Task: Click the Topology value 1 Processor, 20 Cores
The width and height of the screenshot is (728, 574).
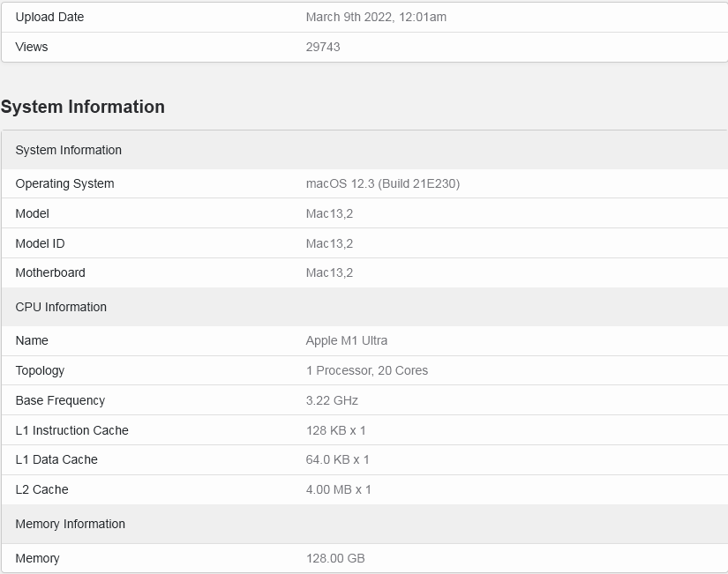Action: coord(367,370)
